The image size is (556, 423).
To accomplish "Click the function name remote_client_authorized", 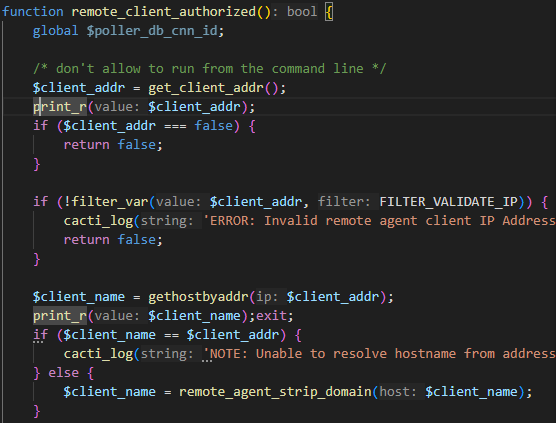I will coord(163,12).
